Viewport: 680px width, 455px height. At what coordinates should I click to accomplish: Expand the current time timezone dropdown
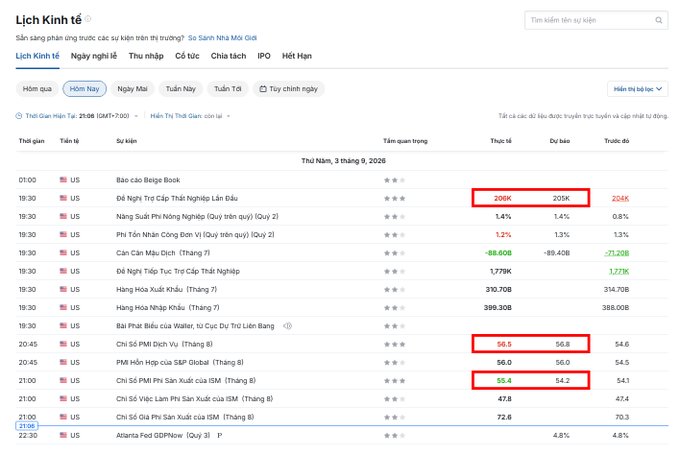tap(136, 116)
